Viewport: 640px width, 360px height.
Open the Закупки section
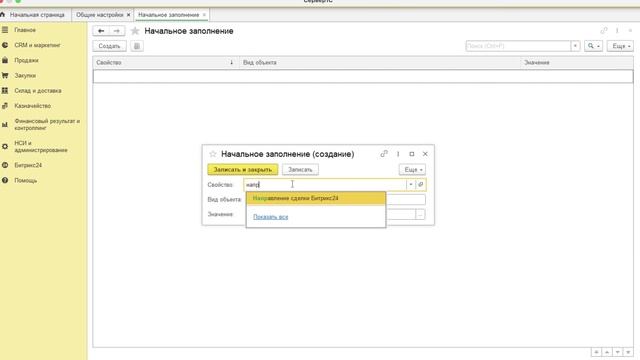click(x=25, y=76)
